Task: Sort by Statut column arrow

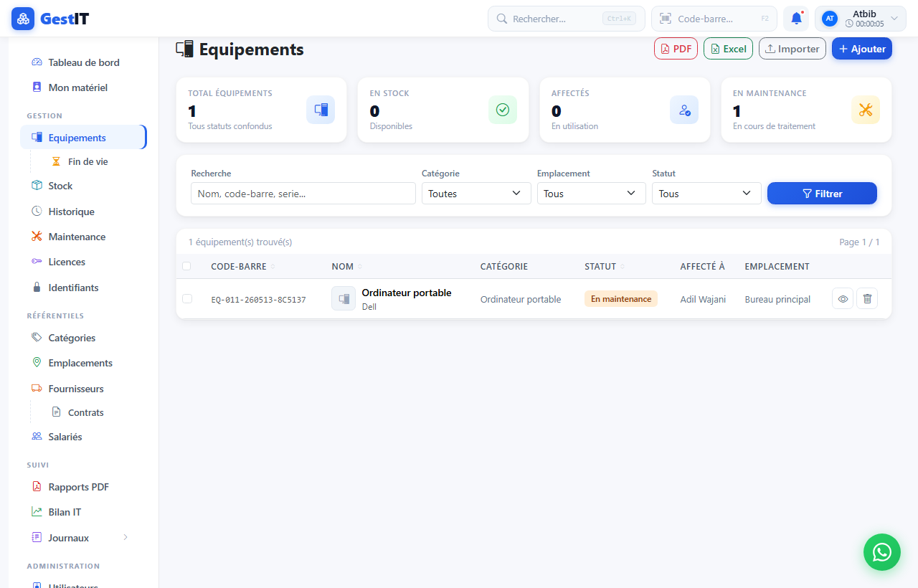Action: point(623,267)
